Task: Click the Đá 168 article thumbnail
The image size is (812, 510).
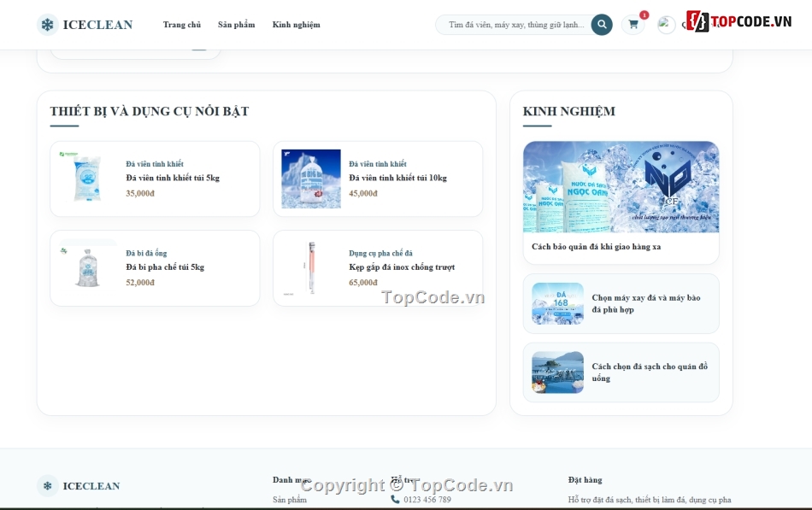Action: (558, 303)
